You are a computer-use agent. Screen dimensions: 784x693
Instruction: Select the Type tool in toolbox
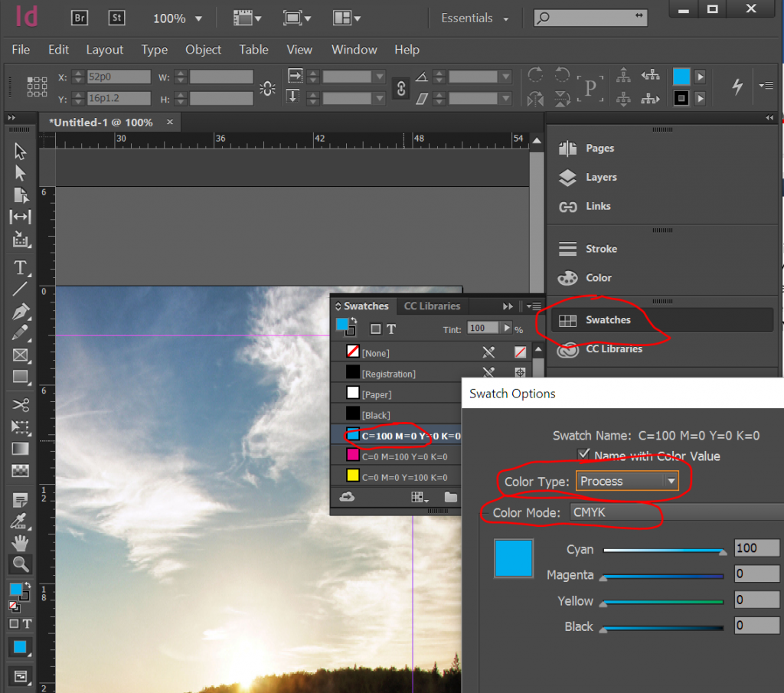tap(20, 268)
